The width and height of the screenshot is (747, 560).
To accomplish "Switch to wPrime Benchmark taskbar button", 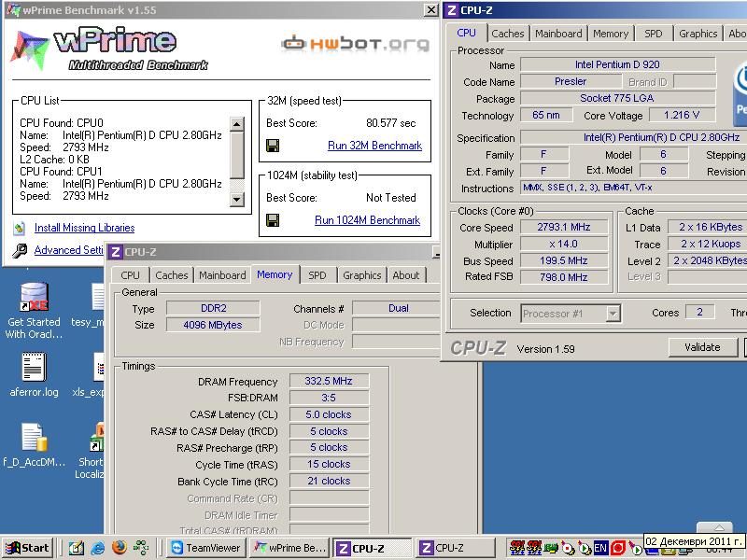I will (x=289, y=548).
